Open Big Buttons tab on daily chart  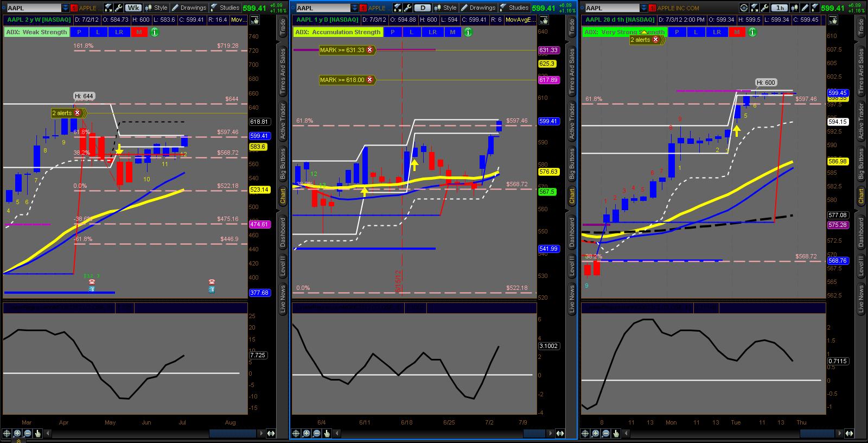(x=572, y=164)
